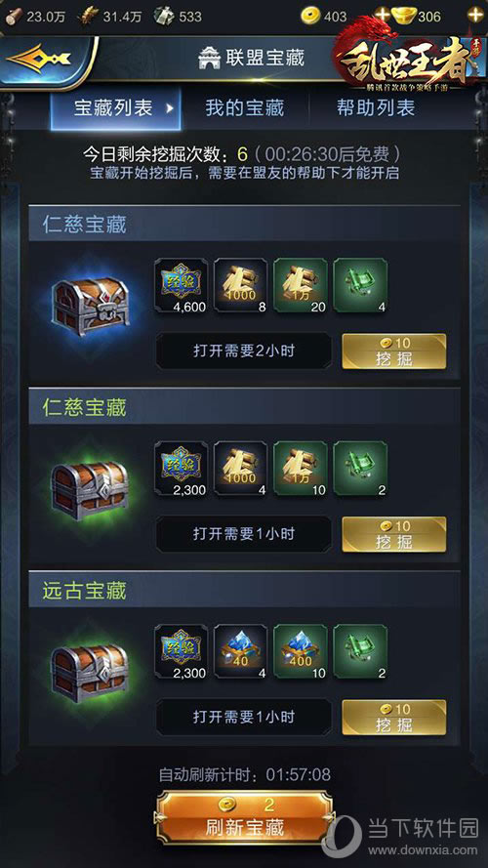This screenshot has height=868, width=488.
Task: Tap the stone resource 533 icon
Action: [x=164, y=15]
